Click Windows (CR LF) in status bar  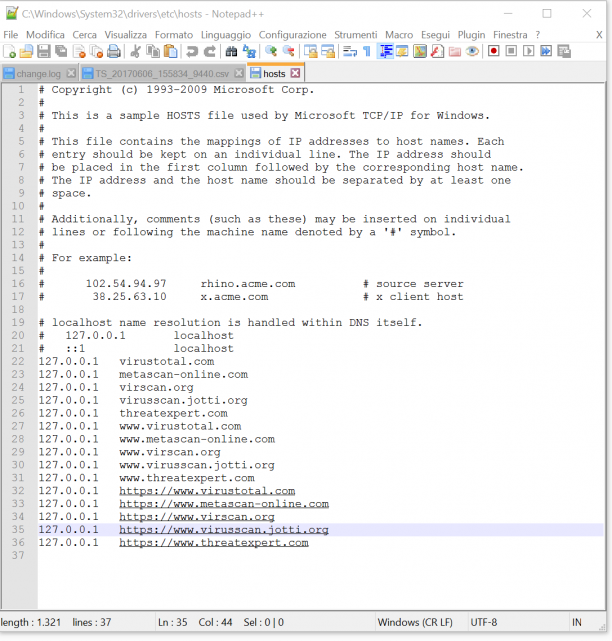click(415, 622)
